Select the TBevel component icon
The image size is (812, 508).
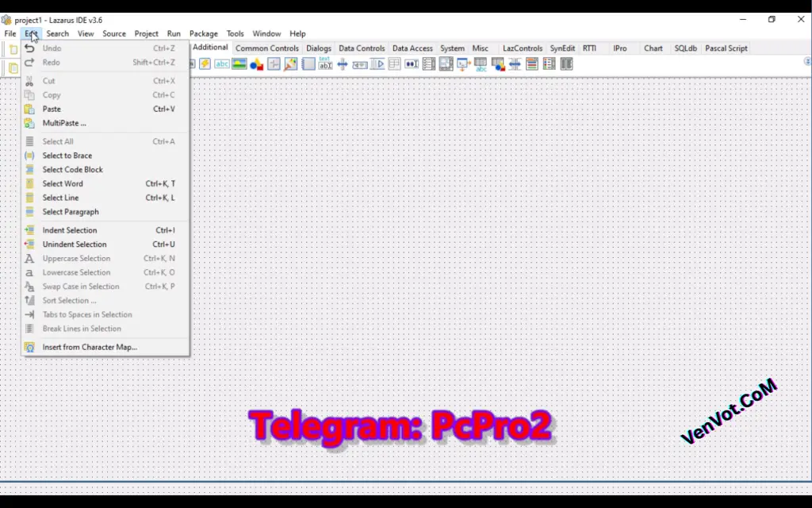(x=274, y=63)
